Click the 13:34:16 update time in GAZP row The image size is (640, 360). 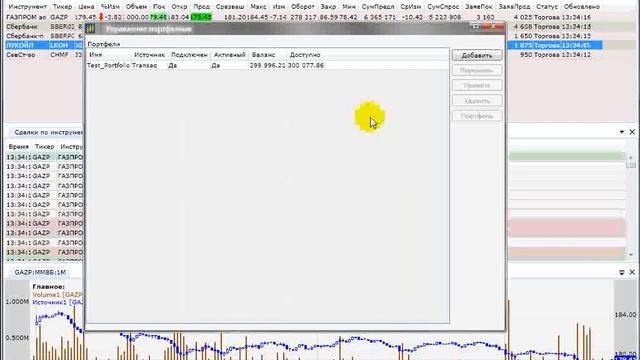point(576,17)
